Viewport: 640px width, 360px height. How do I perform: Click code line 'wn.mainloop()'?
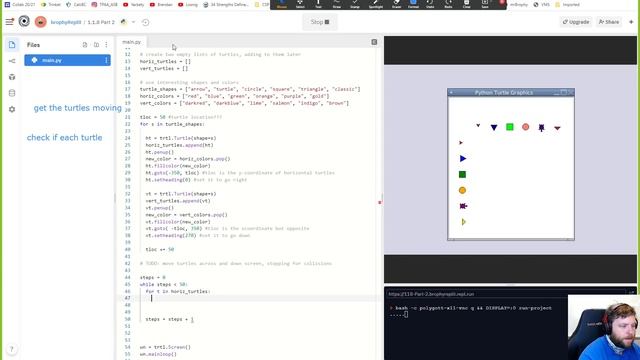click(x=158, y=354)
